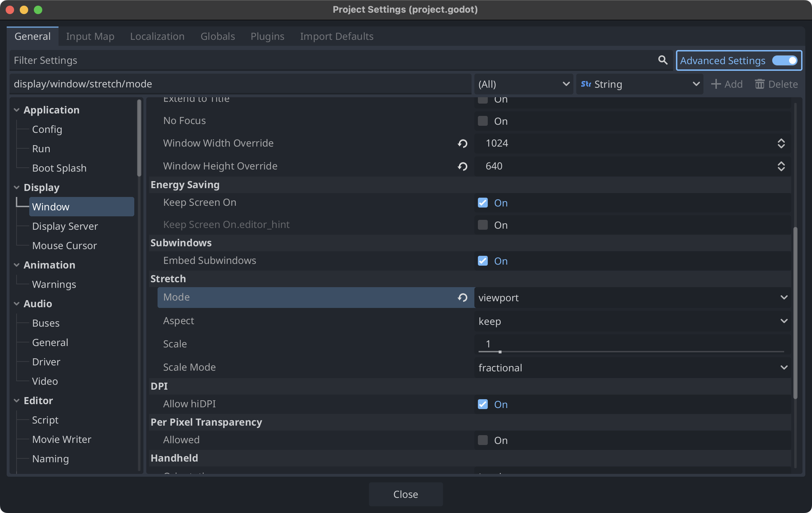Collapse the Application tree section
This screenshot has height=513, width=812.
coord(17,110)
